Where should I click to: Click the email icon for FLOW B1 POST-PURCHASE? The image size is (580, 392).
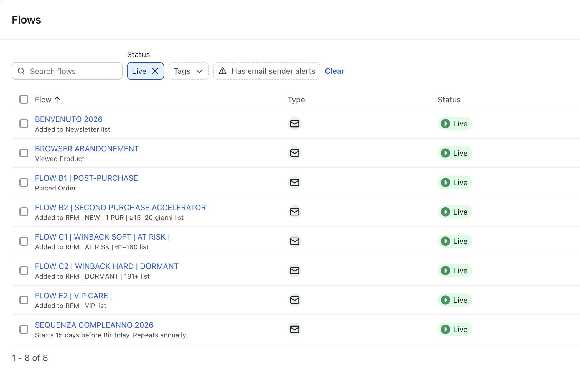coord(294,182)
